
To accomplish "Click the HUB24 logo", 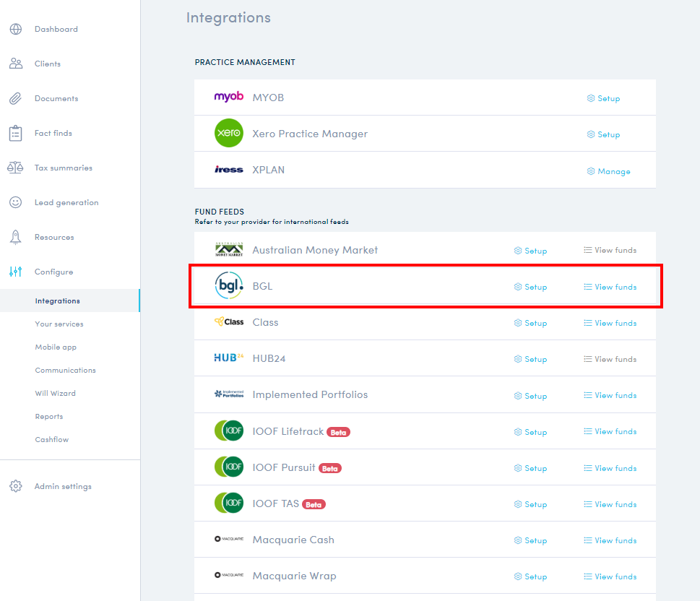I will pyautogui.click(x=228, y=358).
